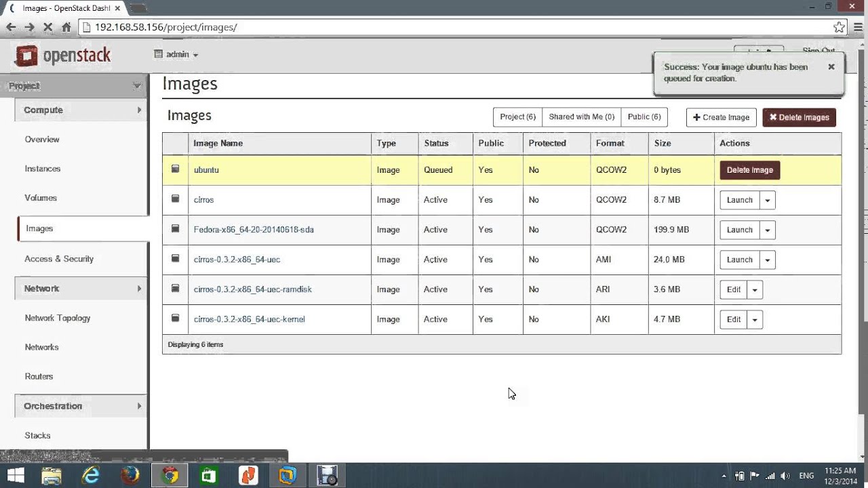The height and width of the screenshot is (488, 868).
Task: Tick checkbox for Fedora-x86_64-20-20140618-sda
Action: [175, 228]
